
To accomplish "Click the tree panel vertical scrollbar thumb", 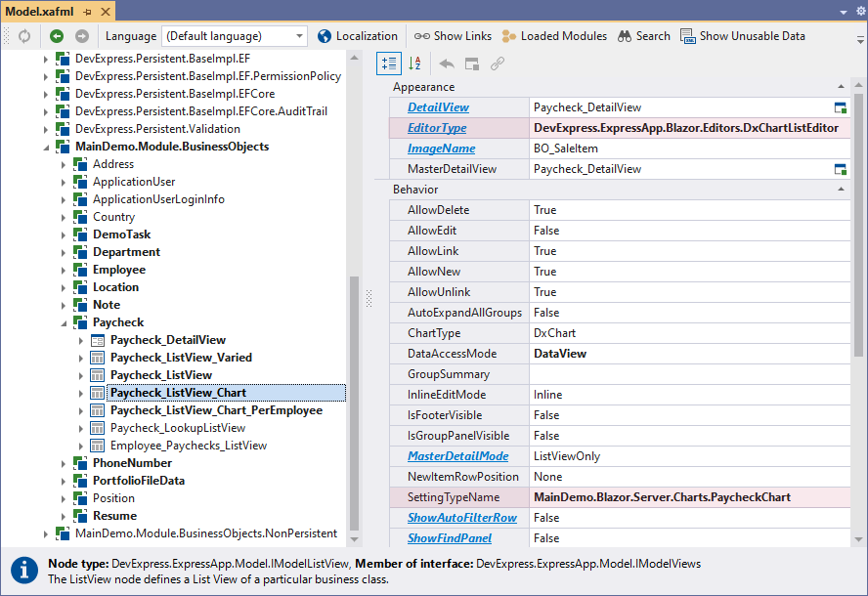I will 354,403.
